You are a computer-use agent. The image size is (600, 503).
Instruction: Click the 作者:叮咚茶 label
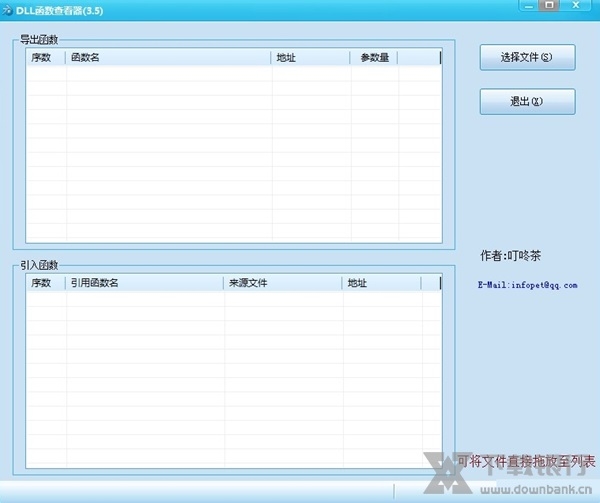(x=510, y=256)
